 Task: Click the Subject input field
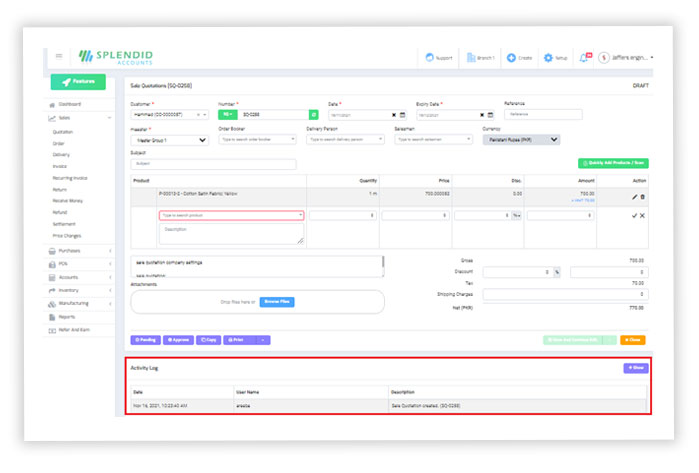[x=213, y=164]
